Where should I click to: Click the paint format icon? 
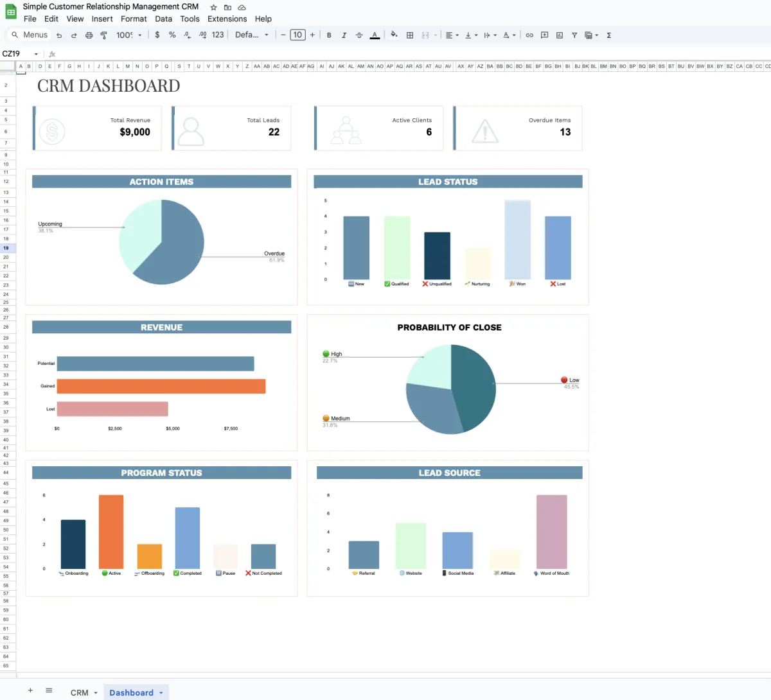[103, 35]
